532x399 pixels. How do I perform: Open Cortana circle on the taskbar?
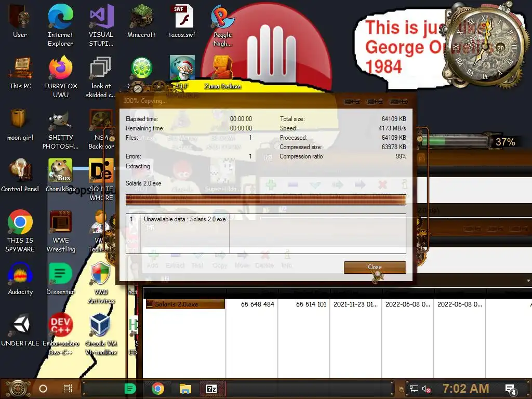coord(43,389)
